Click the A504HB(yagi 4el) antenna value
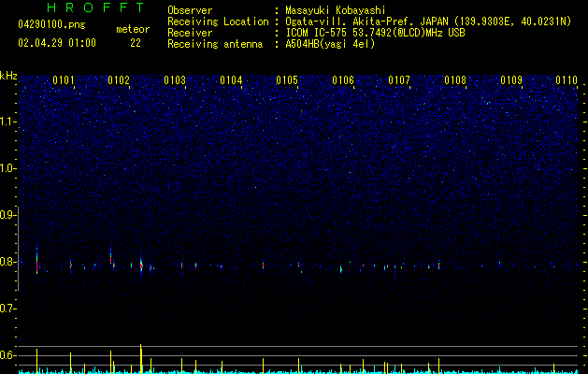588x374 pixels. (x=330, y=44)
